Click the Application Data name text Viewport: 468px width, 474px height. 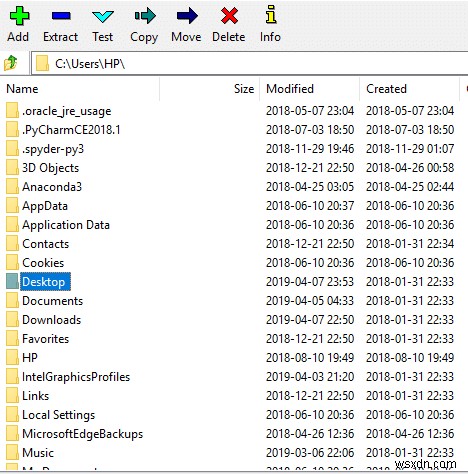point(66,225)
